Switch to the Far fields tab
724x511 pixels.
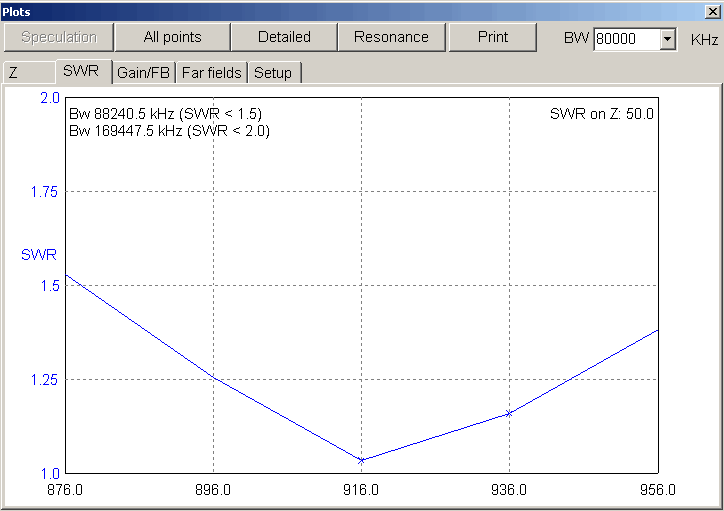point(211,73)
